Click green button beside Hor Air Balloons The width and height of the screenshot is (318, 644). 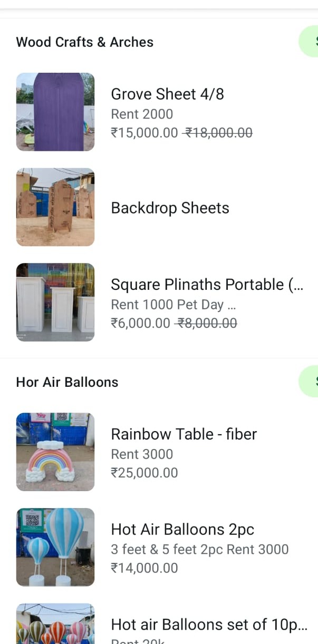[310, 381]
